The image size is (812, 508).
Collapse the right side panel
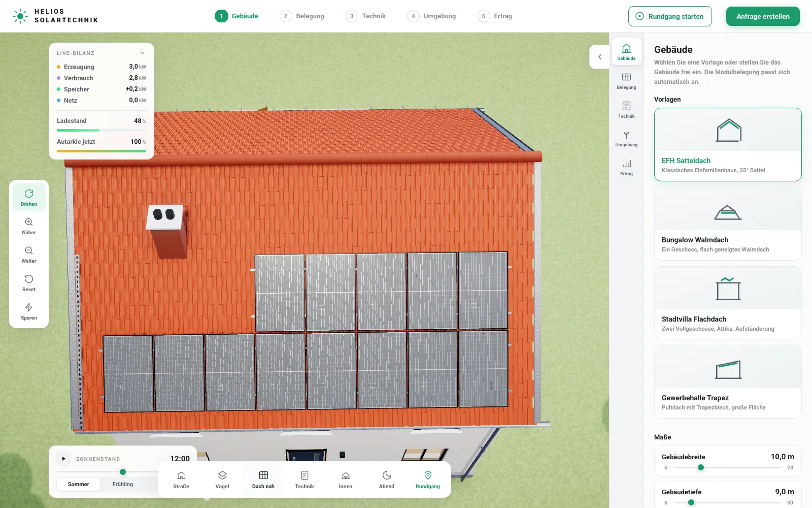coord(600,57)
